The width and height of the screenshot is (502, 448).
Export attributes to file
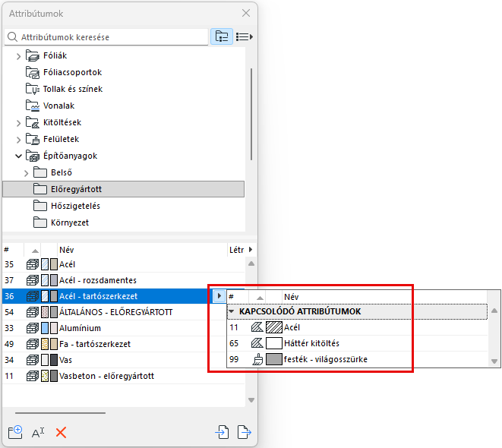coord(245,432)
